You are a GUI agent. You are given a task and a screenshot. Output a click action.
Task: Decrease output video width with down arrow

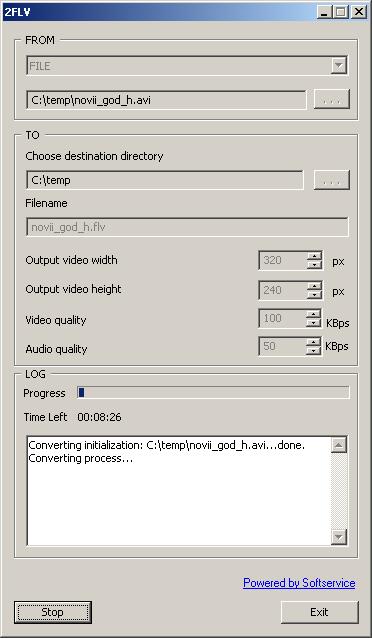click(314, 265)
